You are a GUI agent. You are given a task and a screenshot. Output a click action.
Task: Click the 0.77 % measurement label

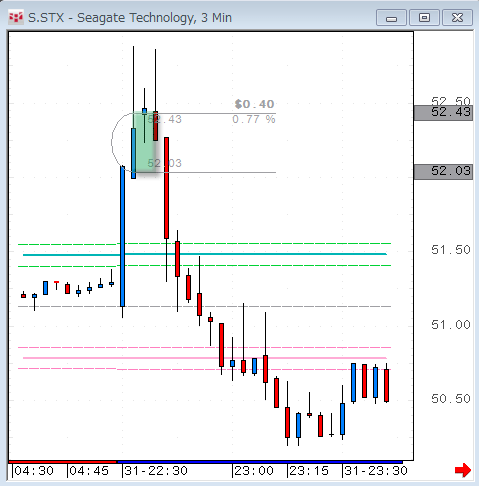point(254,119)
